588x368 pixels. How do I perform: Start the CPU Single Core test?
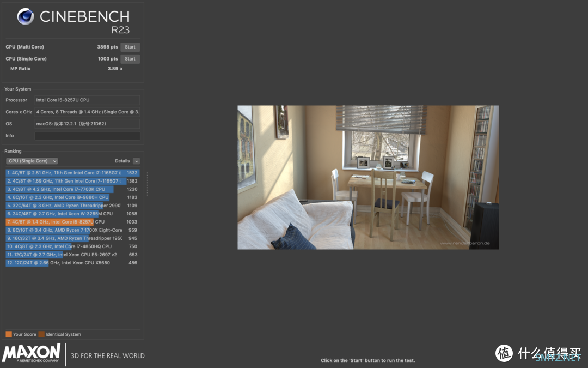(130, 58)
